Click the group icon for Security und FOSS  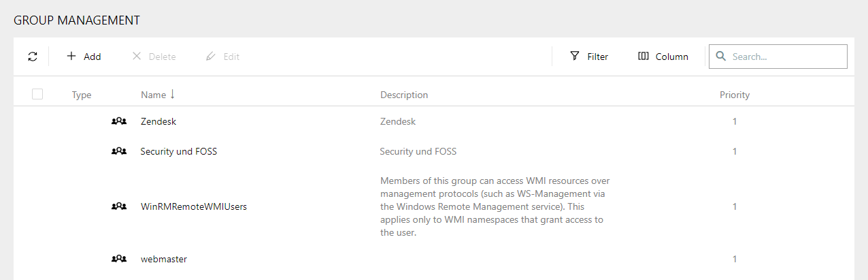click(119, 151)
